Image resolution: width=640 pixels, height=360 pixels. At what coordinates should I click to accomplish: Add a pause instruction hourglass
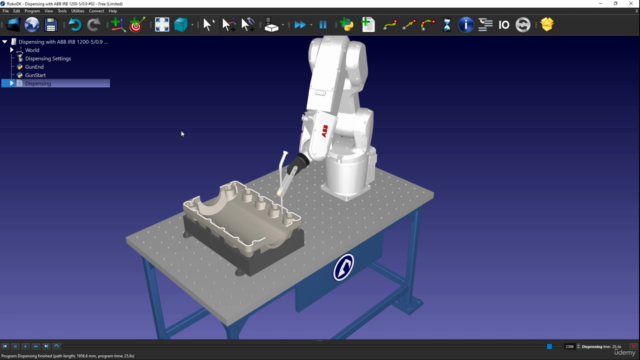(x=447, y=25)
